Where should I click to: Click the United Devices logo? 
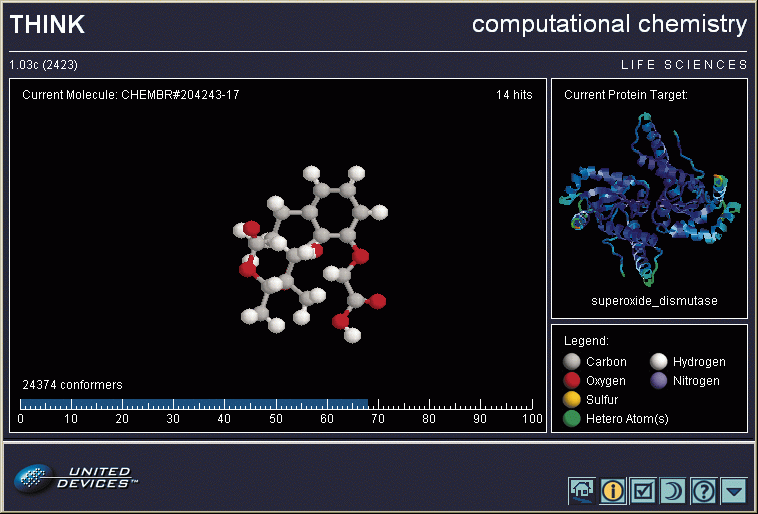[x=76, y=478]
